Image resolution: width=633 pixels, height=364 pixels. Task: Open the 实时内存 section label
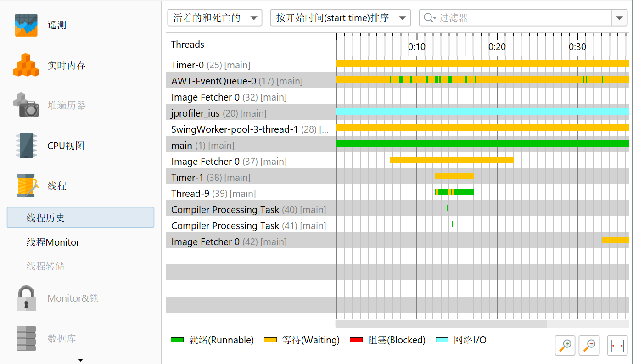pos(67,65)
